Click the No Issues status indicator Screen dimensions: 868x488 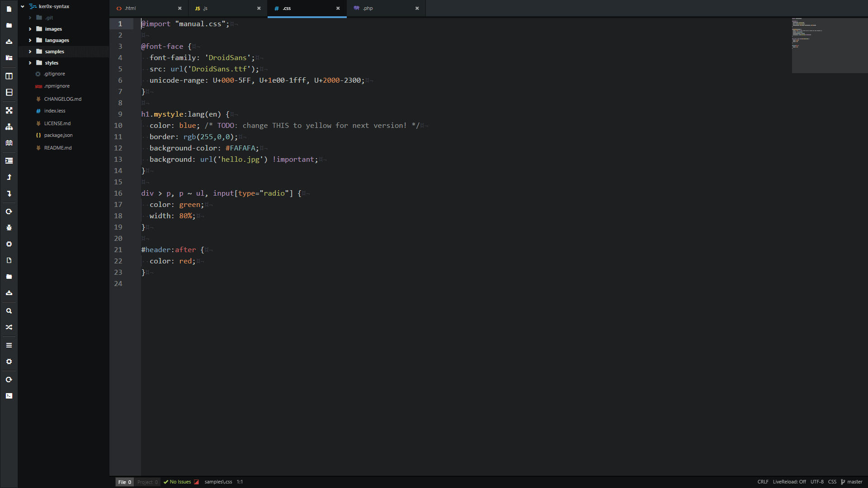point(178,482)
